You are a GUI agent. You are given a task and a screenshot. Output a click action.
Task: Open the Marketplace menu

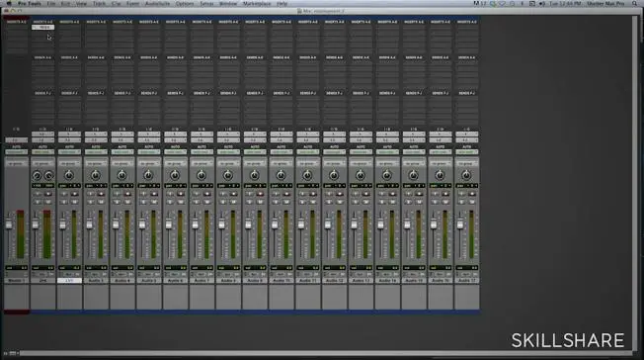tap(257, 3)
